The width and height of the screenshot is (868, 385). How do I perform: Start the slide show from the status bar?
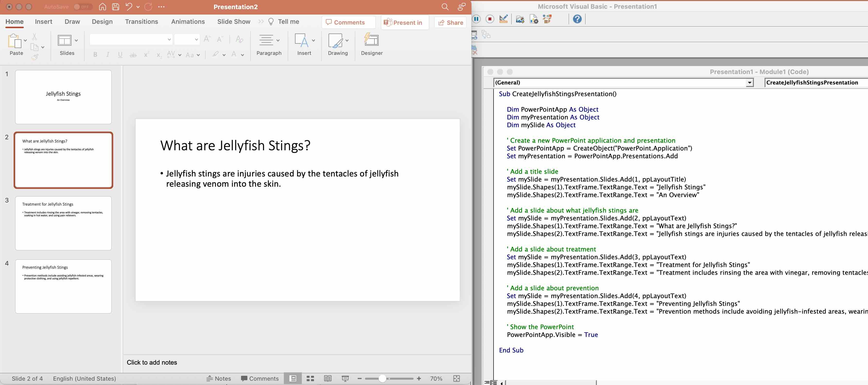(x=345, y=378)
